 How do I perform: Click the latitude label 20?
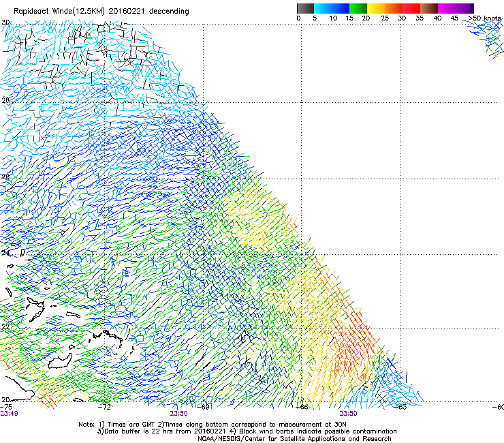pyautogui.click(x=5, y=399)
